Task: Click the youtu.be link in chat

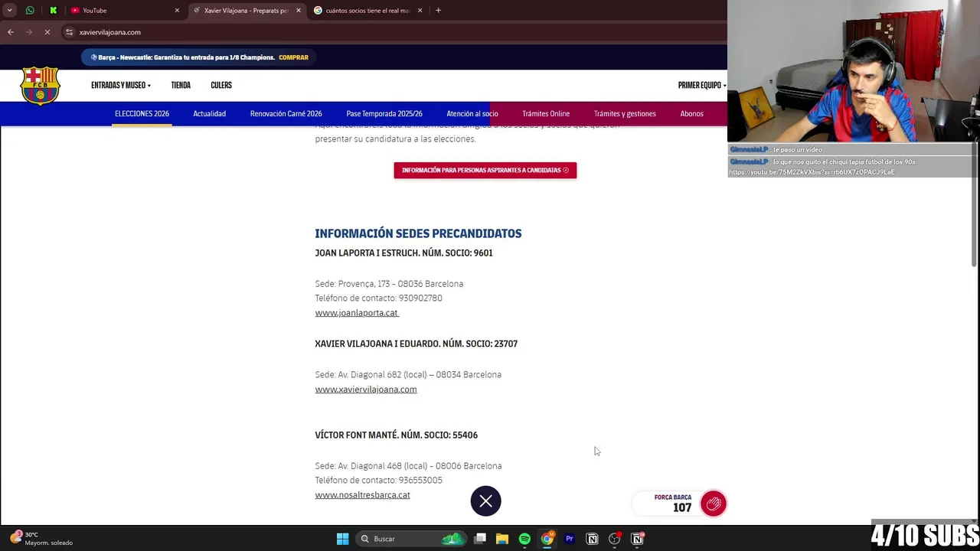Action: click(812, 172)
